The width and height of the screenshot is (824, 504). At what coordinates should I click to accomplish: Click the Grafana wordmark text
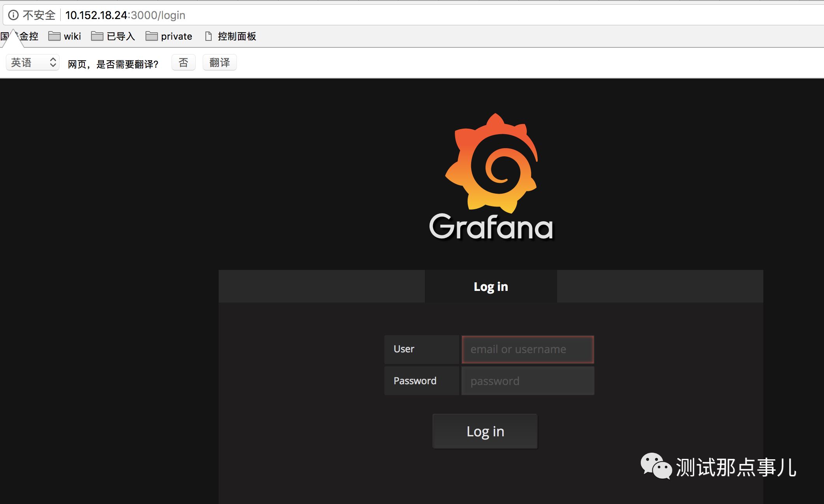(x=491, y=227)
